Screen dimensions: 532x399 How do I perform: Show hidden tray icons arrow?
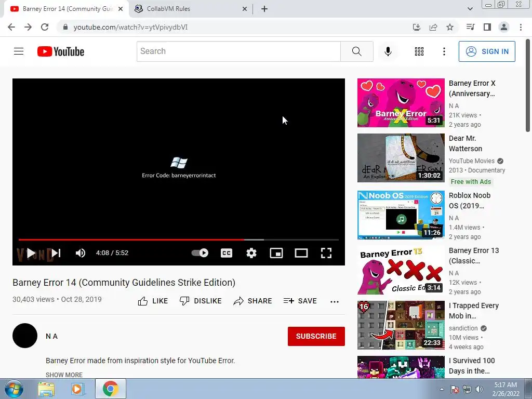click(x=442, y=389)
